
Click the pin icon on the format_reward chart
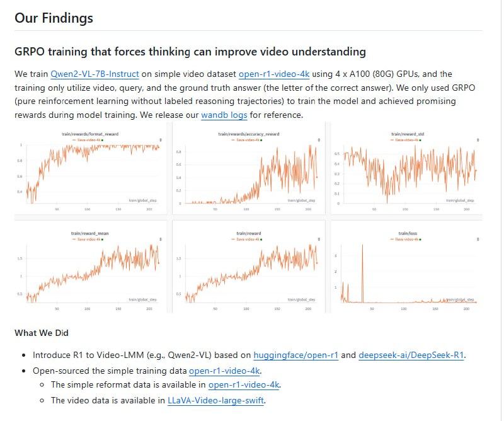(161, 139)
